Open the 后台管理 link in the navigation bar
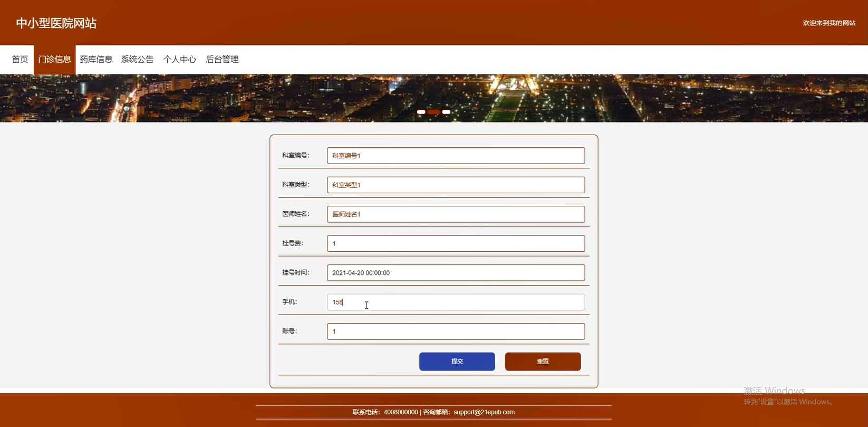This screenshot has height=427, width=868. [222, 60]
